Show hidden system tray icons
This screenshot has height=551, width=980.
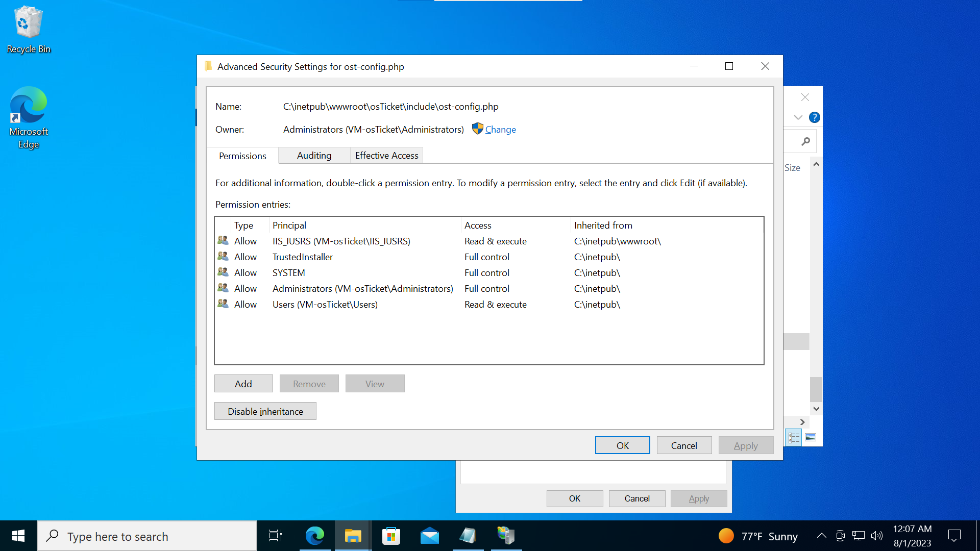coord(821,536)
